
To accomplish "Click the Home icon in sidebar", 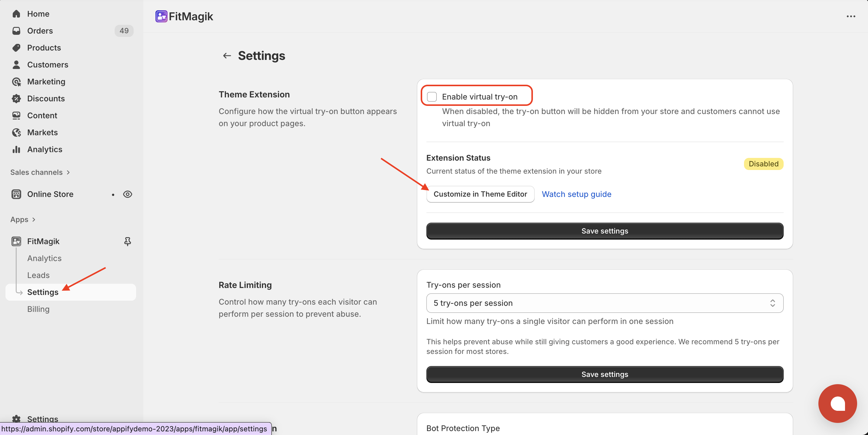I will [16, 14].
